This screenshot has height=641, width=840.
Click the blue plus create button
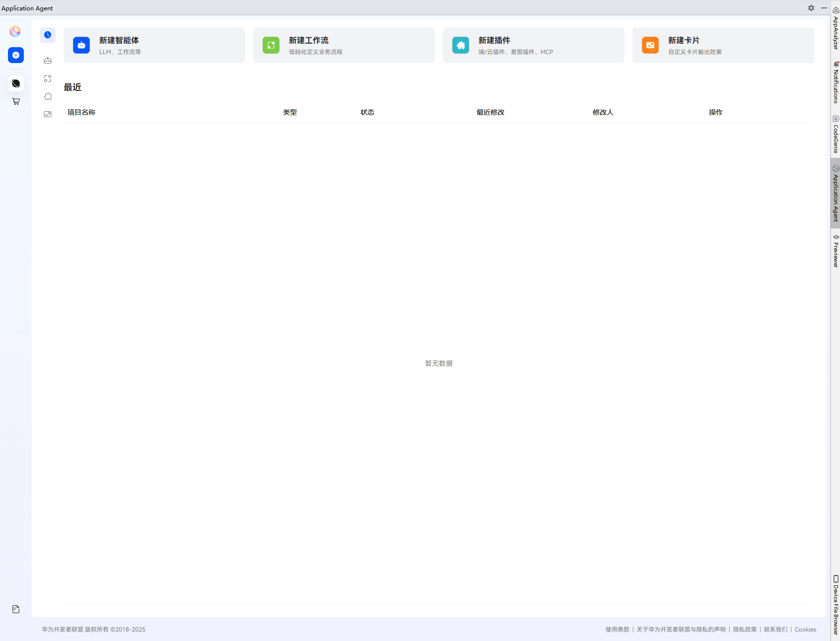coord(15,55)
